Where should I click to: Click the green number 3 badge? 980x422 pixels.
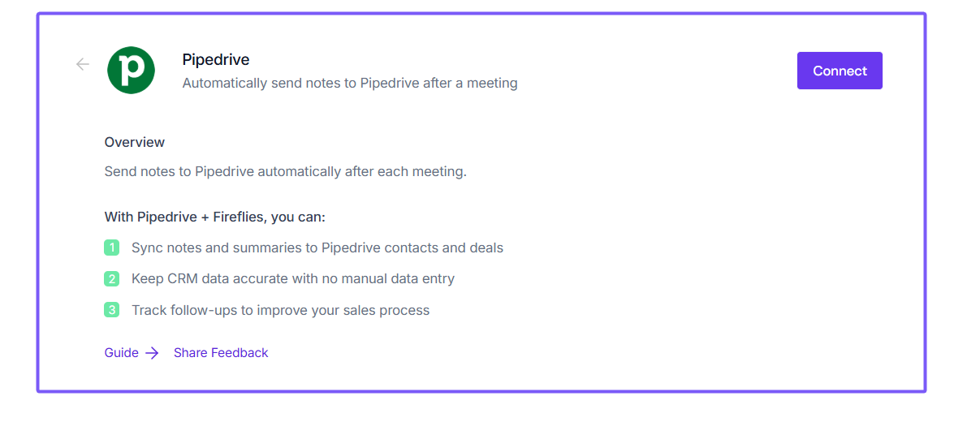(112, 310)
